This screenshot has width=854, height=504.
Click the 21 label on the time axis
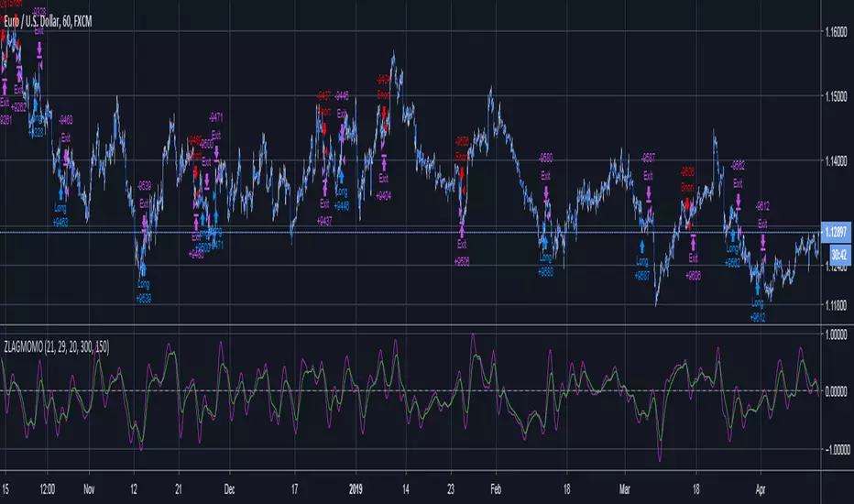(178, 489)
